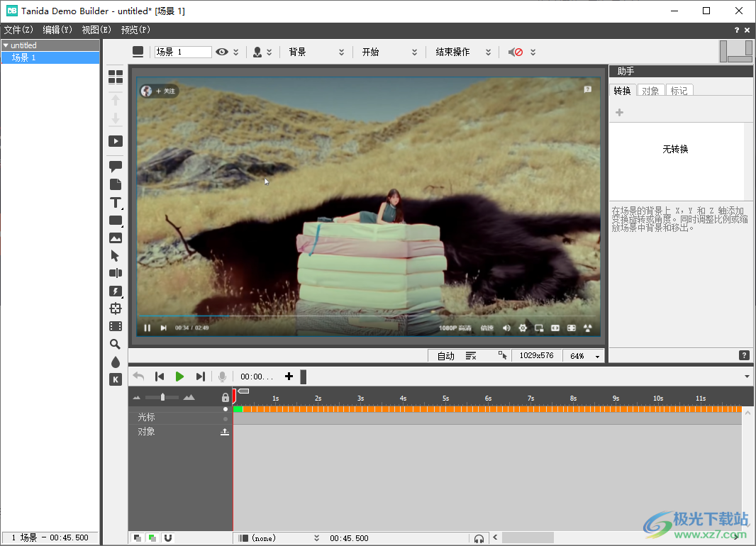Select the rectangle shape tool
This screenshot has width=756, height=546.
pos(115,221)
